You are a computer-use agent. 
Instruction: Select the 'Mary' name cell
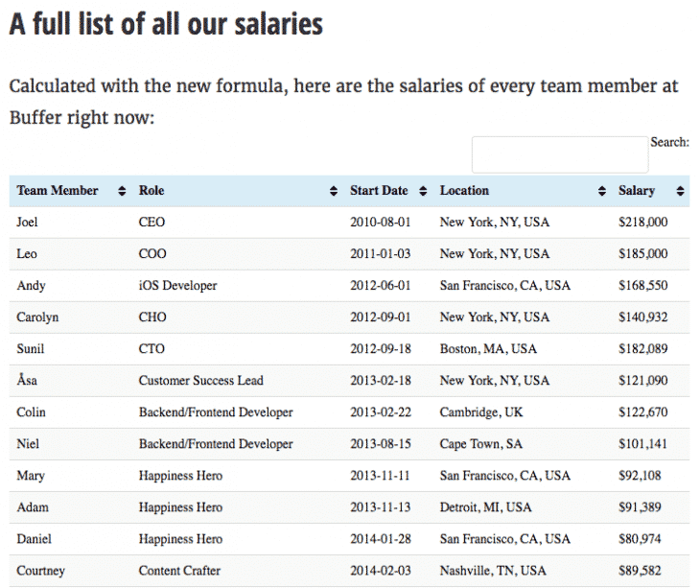[30, 476]
